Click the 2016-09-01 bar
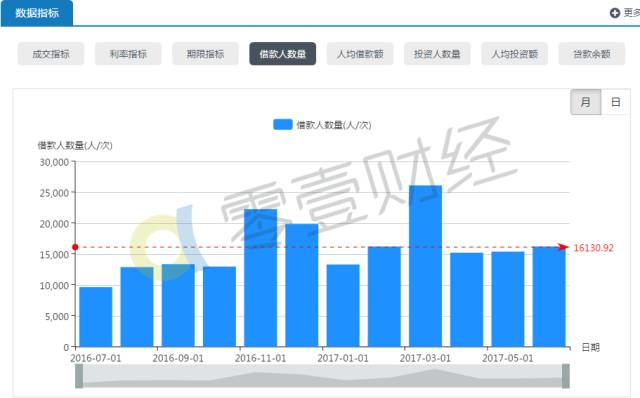 tap(178, 306)
